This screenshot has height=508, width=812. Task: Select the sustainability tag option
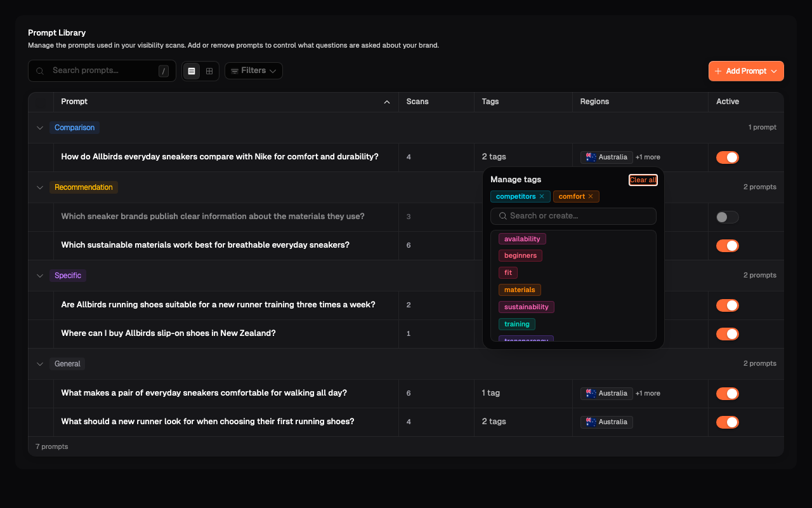[x=527, y=307]
